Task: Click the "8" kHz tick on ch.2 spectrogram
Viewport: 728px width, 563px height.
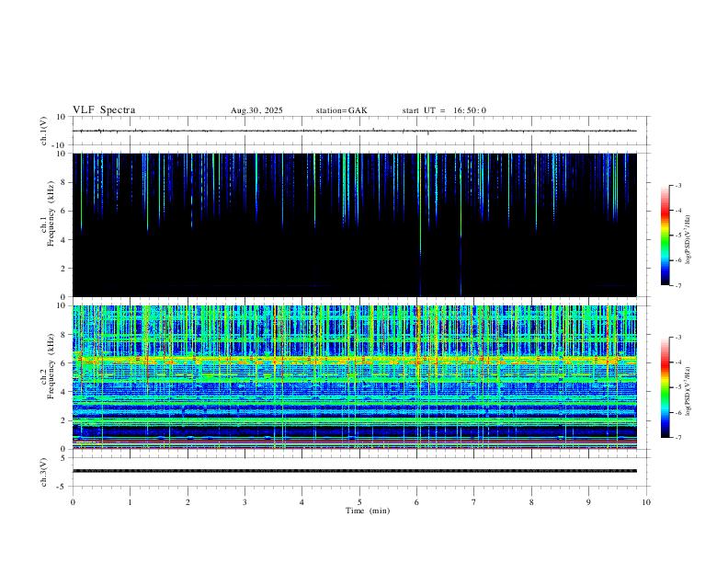Action: [x=64, y=335]
